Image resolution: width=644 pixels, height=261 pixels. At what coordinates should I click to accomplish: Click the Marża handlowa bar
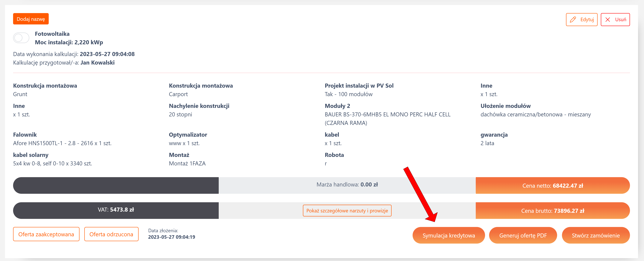pyautogui.click(x=347, y=185)
